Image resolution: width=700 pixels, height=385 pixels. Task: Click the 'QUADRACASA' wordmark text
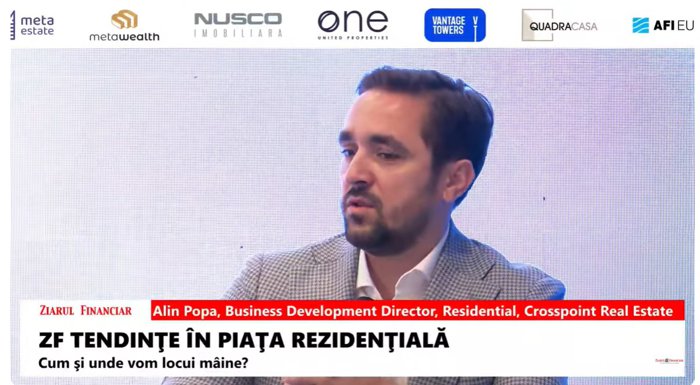point(563,26)
